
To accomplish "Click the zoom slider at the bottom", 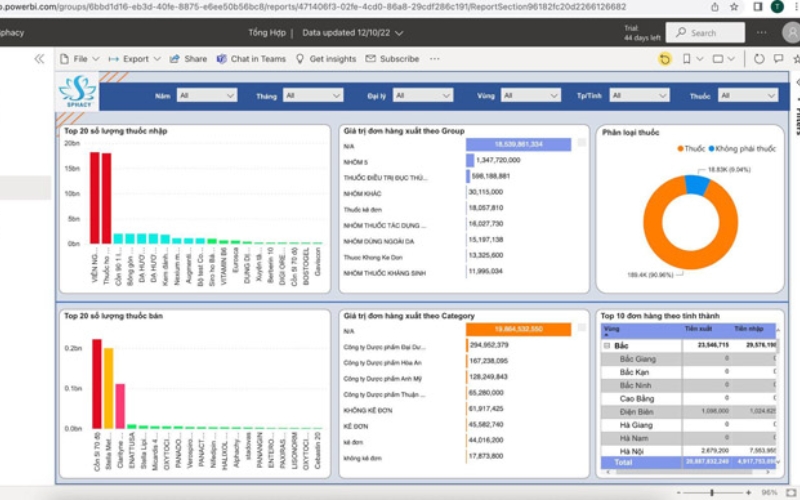I will coord(713,492).
